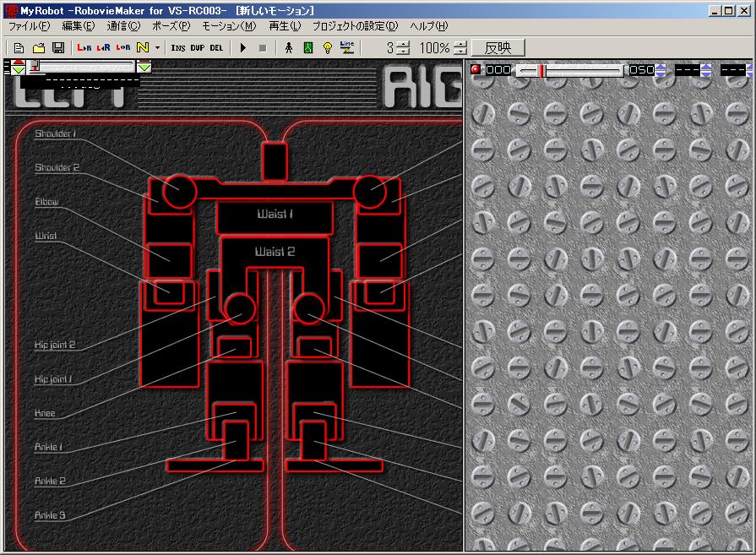Click the Shoulder 2 joint label
Viewport: 756px width, 555px height.
pos(57,168)
